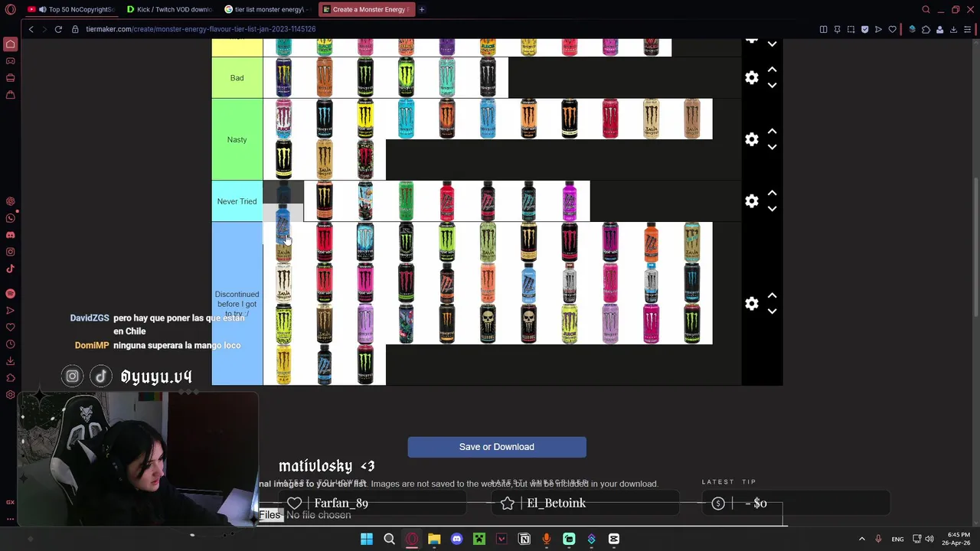Switch to Top 50 NoCopyright YouTube tab
The width and height of the screenshot is (980, 551).
71,9
